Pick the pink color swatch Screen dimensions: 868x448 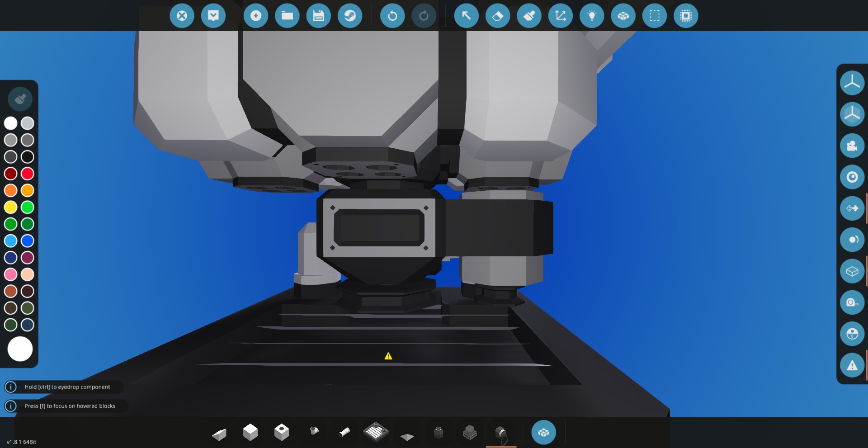pyautogui.click(x=11, y=274)
